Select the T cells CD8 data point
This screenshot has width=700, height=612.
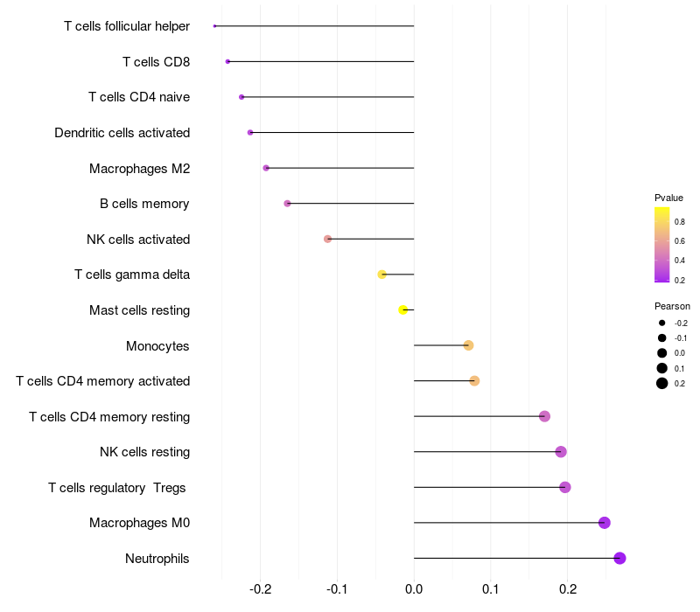click(x=227, y=61)
